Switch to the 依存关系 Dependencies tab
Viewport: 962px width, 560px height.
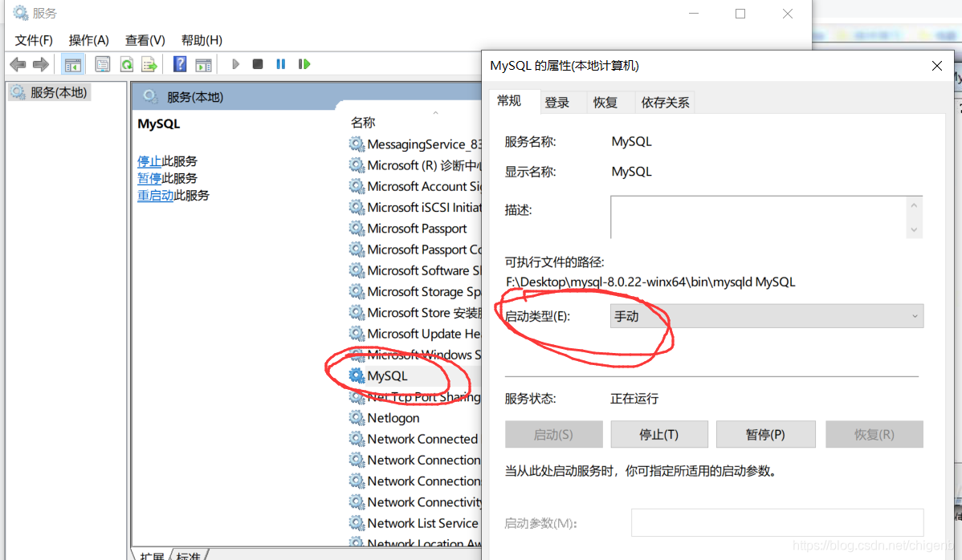[x=665, y=103]
